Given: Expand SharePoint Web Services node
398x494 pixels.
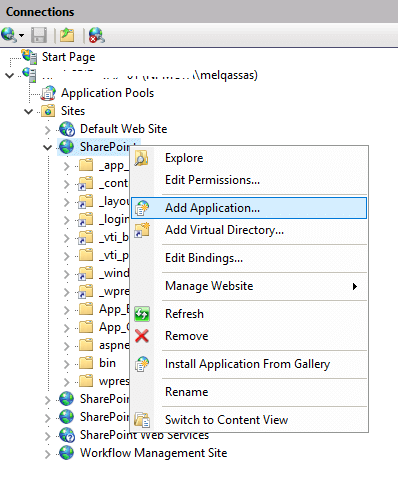Looking at the screenshot, I should point(48,436).
